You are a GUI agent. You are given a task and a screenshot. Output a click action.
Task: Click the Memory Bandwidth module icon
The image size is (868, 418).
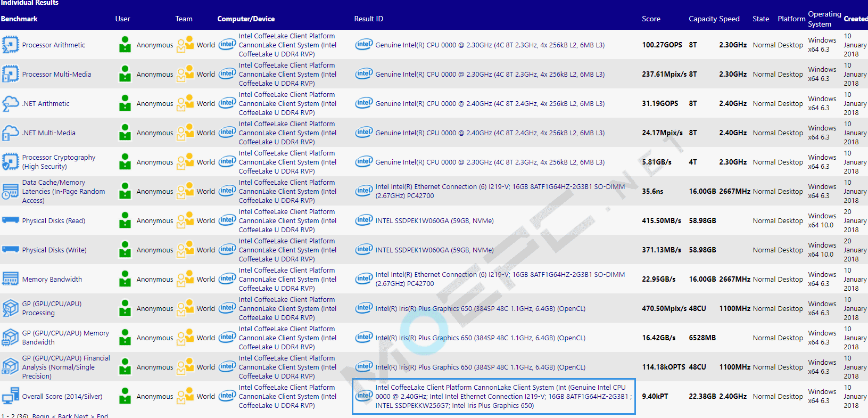coord(10,279)
